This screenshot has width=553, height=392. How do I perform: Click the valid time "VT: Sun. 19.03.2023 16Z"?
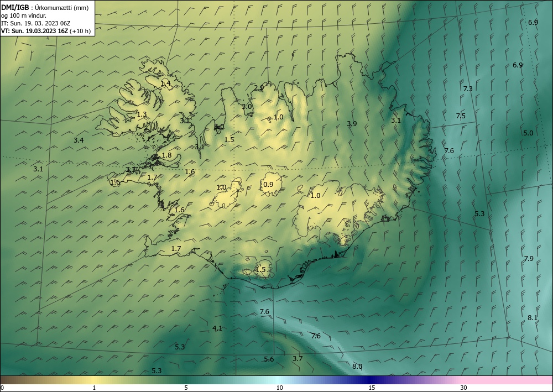[x=35, y=31]
